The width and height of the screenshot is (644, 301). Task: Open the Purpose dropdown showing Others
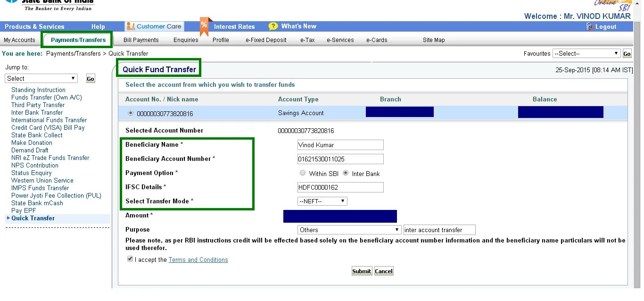coord(349,230)
